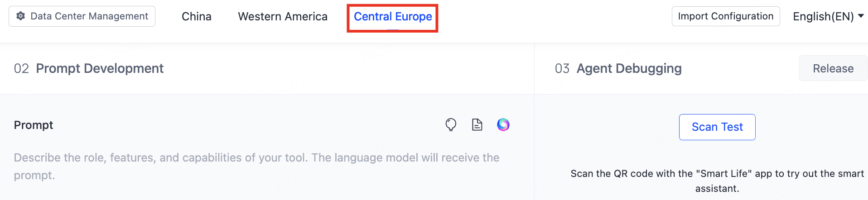
Task: Click the Agent Debugging heading
Action: (x=629, y=68)
